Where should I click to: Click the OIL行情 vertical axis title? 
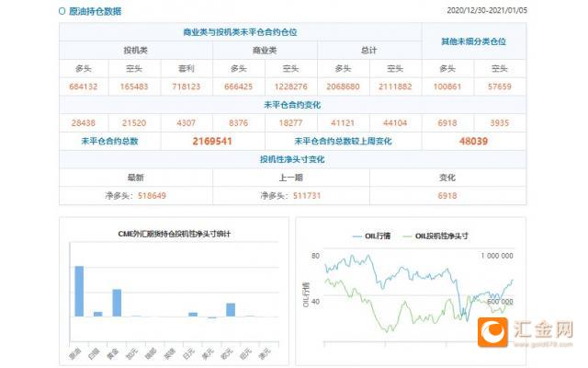[x=306, y=294]
